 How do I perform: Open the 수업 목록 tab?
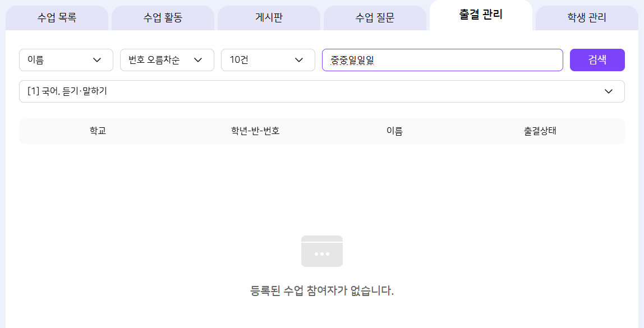(x=57, y=18)
